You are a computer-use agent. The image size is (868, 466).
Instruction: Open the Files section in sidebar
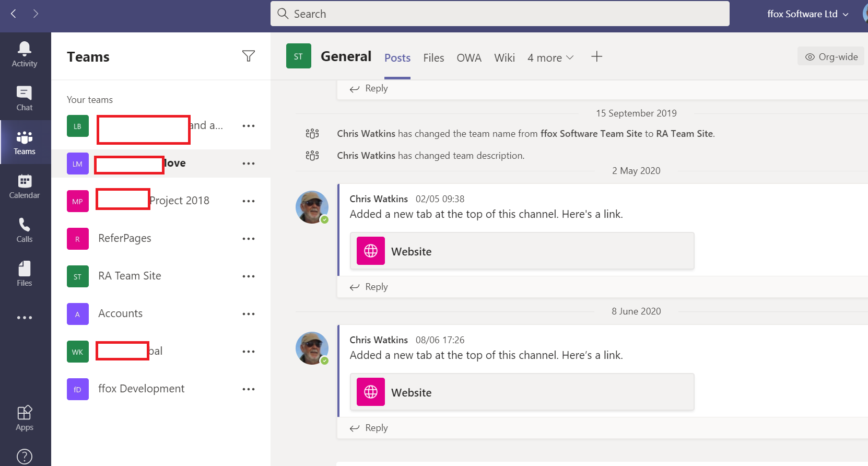click(x=25, y=274)
